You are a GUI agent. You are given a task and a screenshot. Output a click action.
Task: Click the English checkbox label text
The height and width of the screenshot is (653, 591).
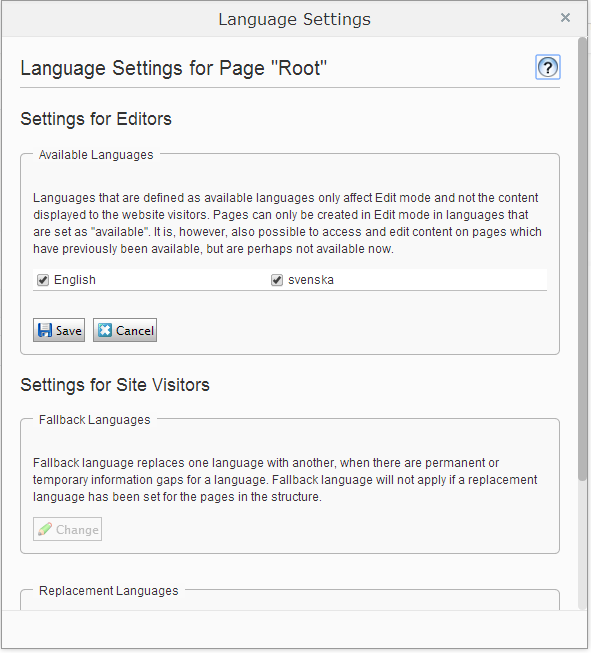(x=75, y=280)
